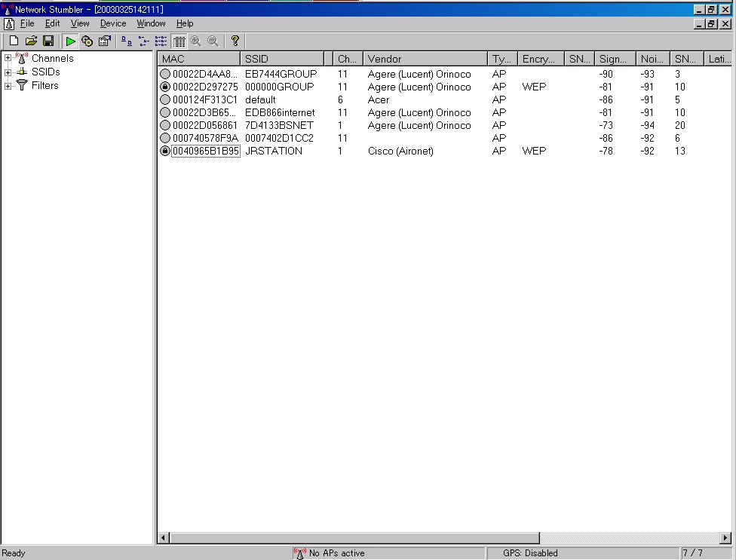Select the 7D4133BSNET SSID entry

click(279, 125)
